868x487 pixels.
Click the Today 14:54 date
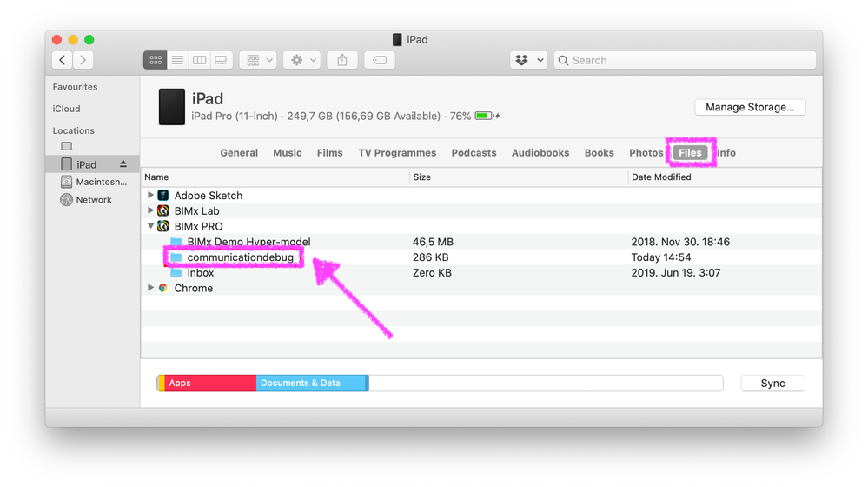[x=661, y=257]
